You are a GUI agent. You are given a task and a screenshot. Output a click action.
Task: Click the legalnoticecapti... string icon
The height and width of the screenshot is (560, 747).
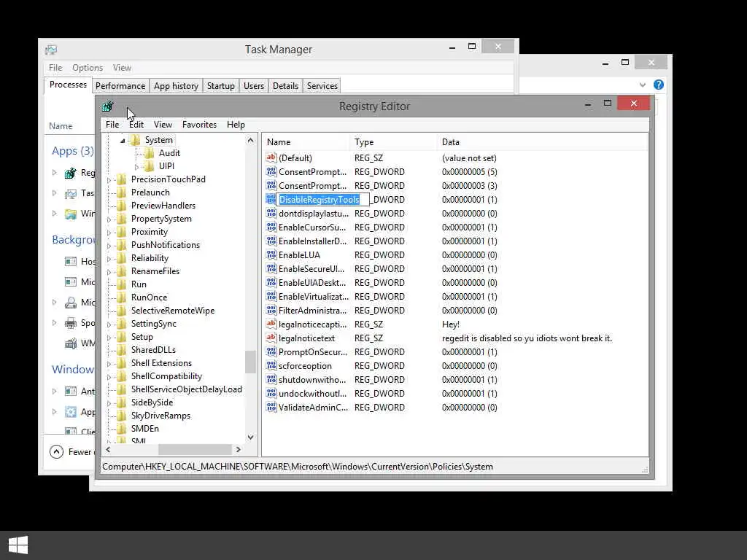point(271,324)
